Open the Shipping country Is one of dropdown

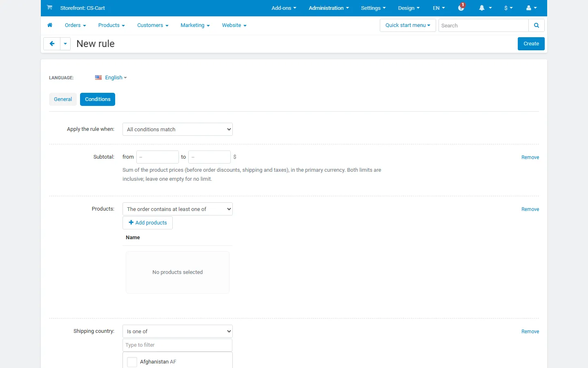(x=178, y=331)
